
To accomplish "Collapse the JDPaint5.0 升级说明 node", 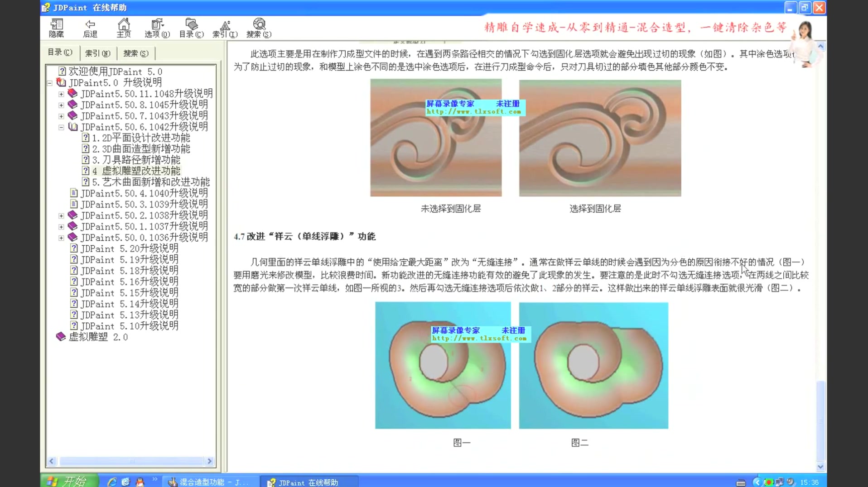I will [49, 83].
